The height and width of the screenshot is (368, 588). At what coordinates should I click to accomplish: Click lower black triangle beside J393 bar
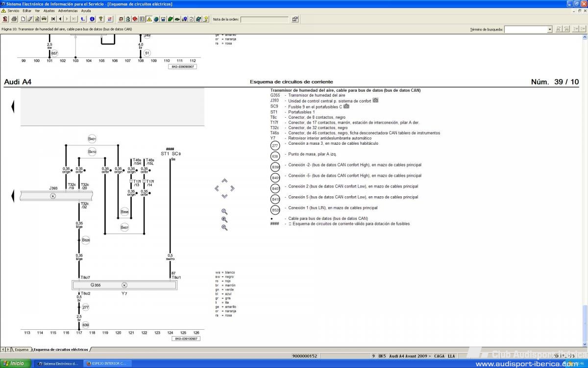(x=13, y=196)
